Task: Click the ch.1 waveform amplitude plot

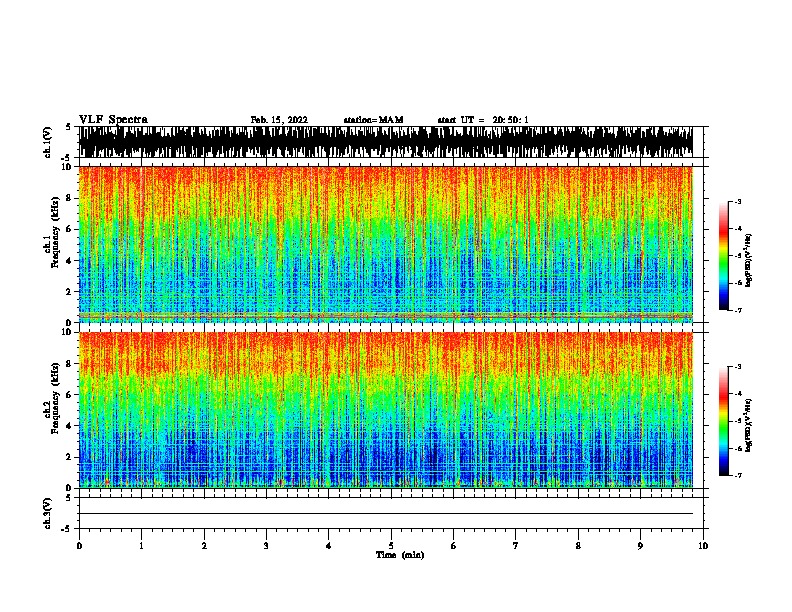Action: coord(386,142)
